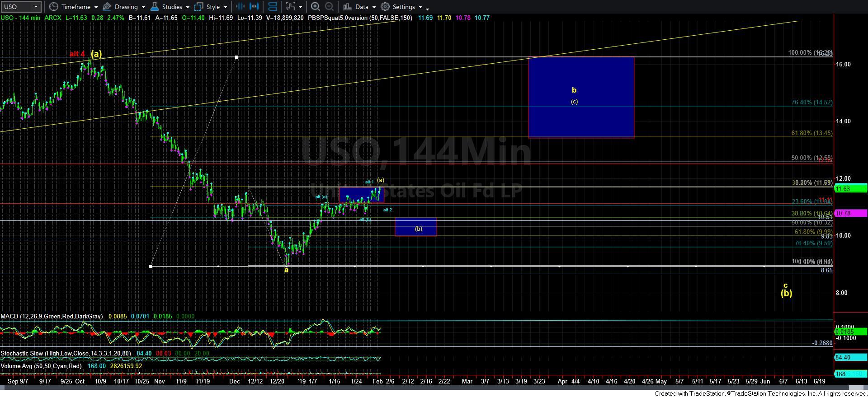The width and height of the screenshot is (868, 397).
Task: Open the Style menu label
Action: (213, 7)
